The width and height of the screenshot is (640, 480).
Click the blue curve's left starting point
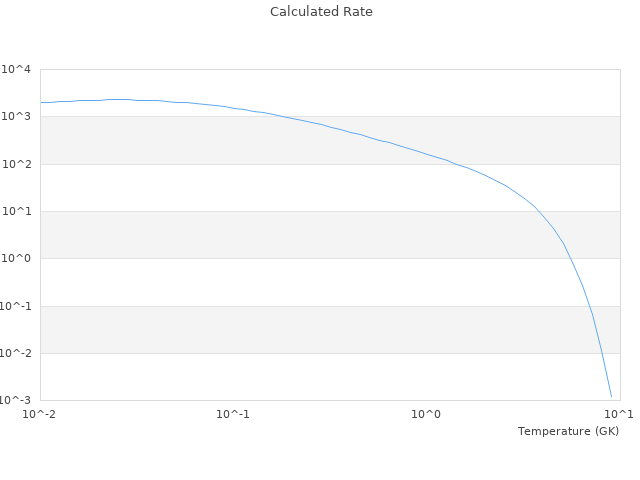[x=41, y=102]
